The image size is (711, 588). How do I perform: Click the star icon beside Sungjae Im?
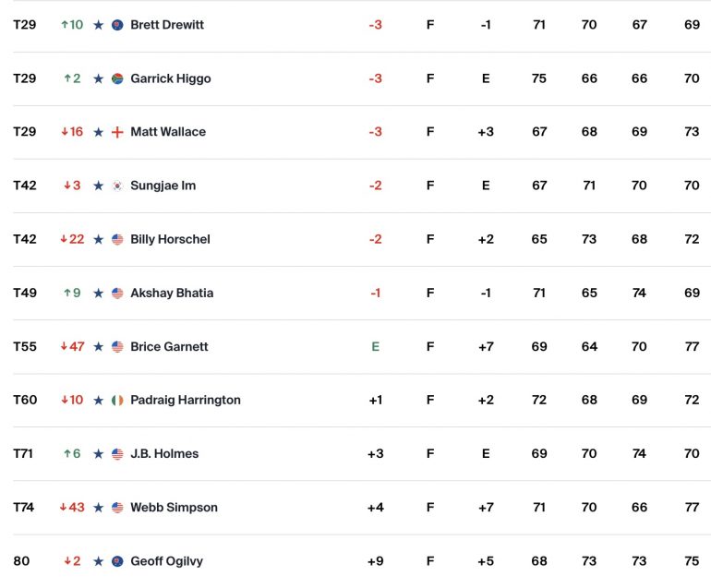tap(99, 186)
